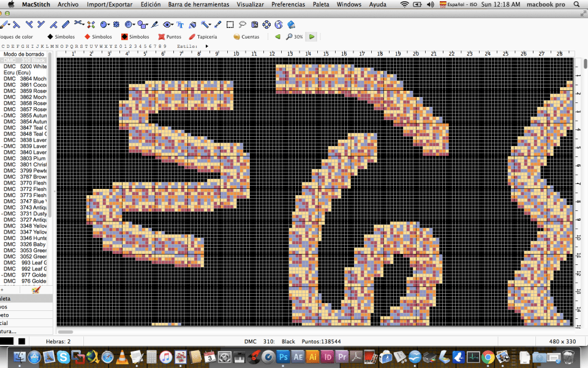This screenshot has width=588, height=368.
Task: Click the black foreground color swatch
Action: (x=7, y=341)
